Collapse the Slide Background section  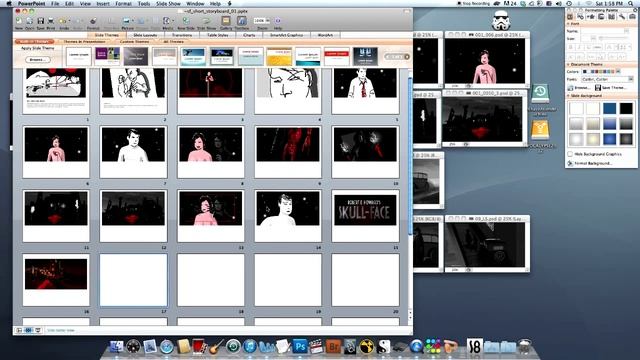pos(569,96)
